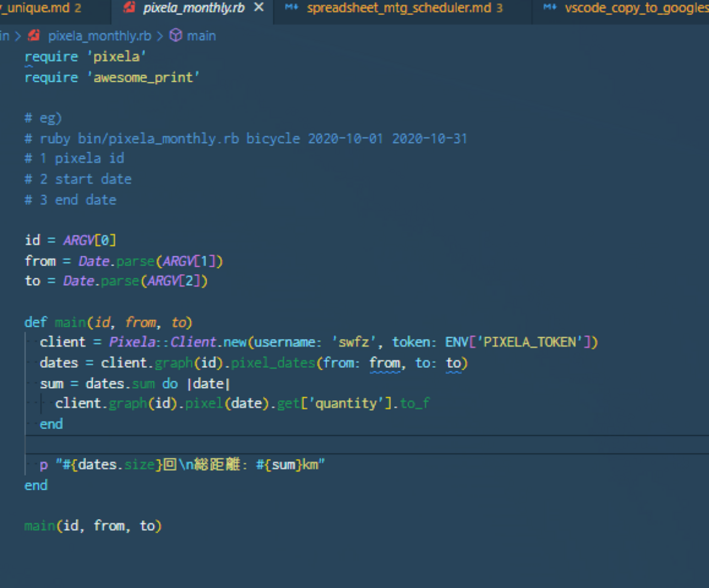
Task: Click the line 'id = ARGV[0]'
Action: click(70, 241)
